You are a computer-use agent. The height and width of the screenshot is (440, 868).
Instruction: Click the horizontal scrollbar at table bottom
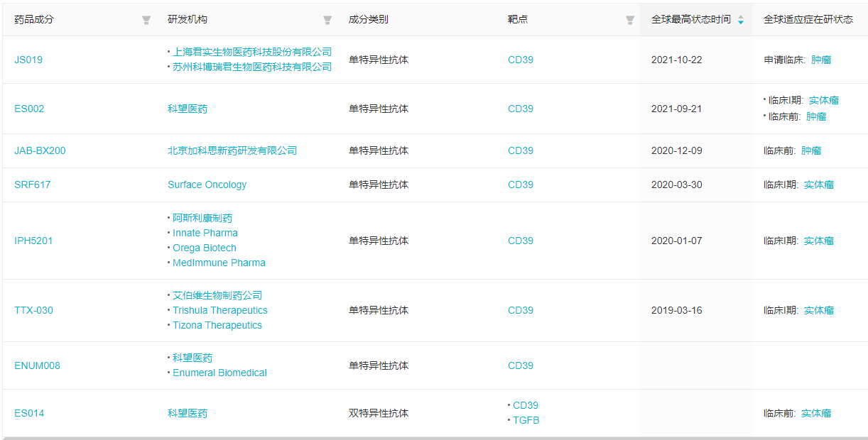(x=434, y=438)
